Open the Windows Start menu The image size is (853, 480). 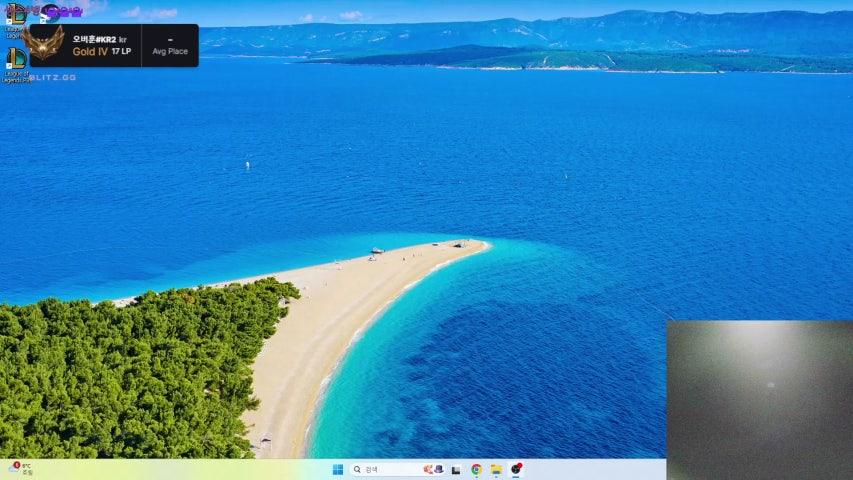coord(338,469)
